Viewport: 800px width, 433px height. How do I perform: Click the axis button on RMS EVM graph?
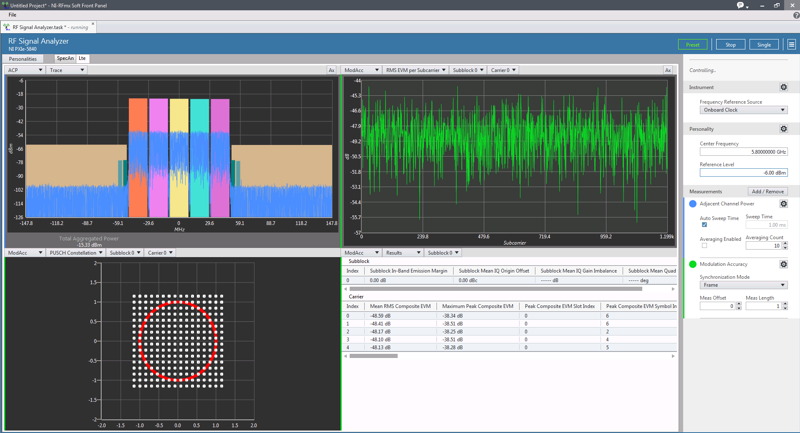667,71
